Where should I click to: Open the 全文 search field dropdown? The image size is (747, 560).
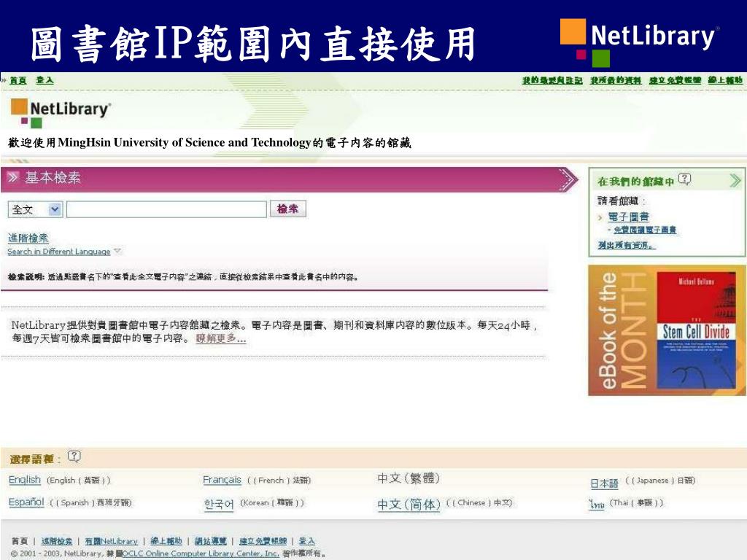tap(35, 209)
